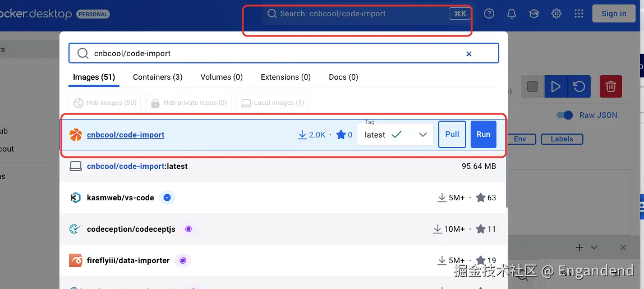644x289 pixels.
Task: Expand the chevron next to the plus icon
Action: click(594, 247)
